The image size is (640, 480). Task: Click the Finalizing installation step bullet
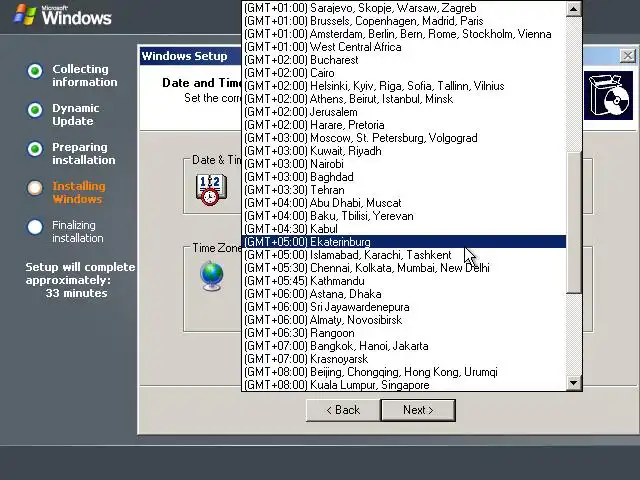coord(35,227)
